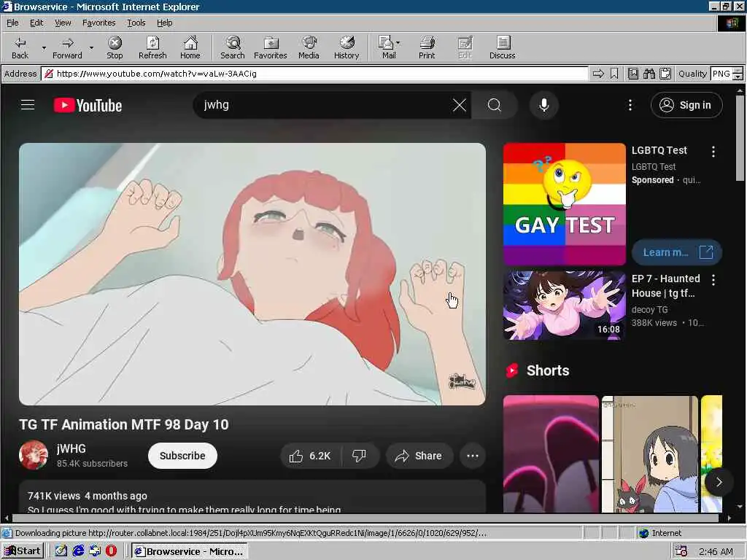Open the Help menu
The image size is (747, 560).
point(164,23)
